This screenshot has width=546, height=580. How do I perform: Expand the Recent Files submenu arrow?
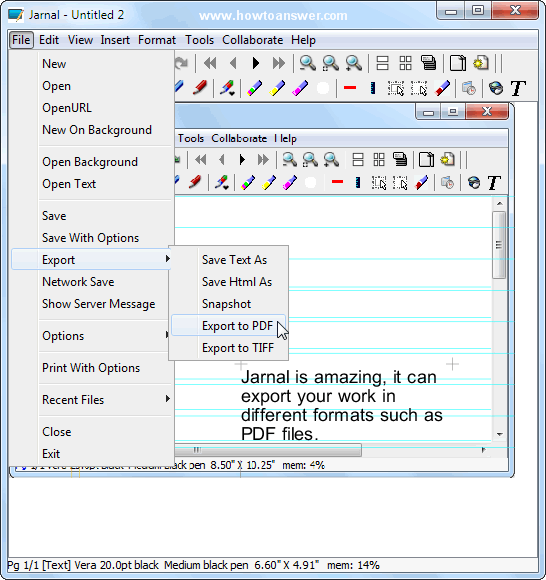click(x=168, y=399)
